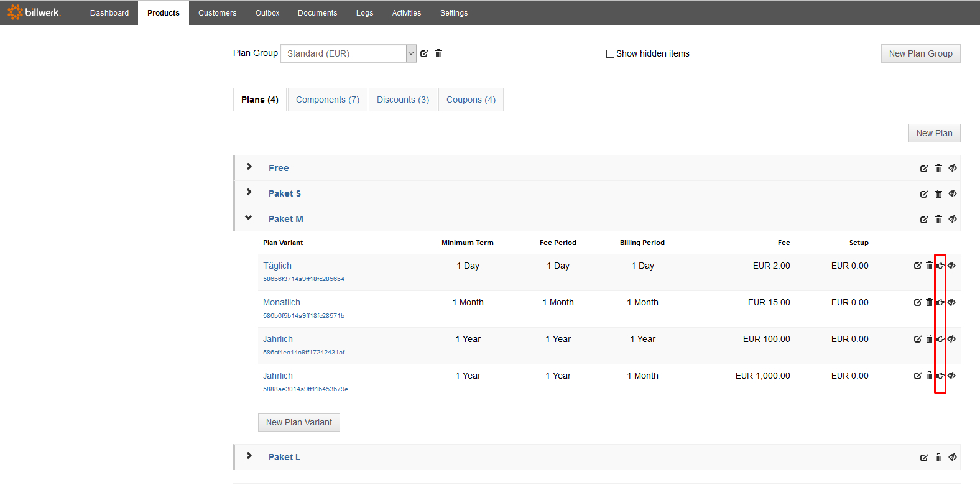980x500 pixels.
Task: Hide the Paket L plan
Action: point(952,457)
